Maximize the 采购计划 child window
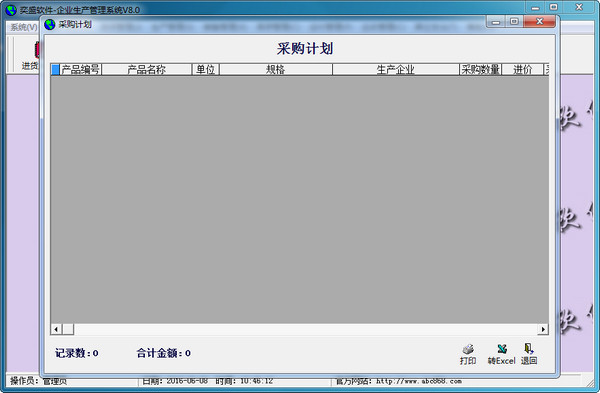 [514, 21]
